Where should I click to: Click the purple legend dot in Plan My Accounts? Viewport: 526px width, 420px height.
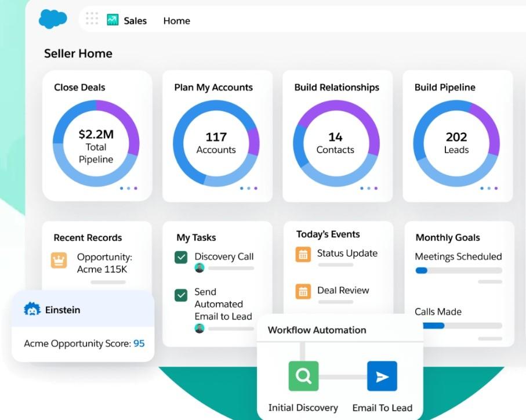256,188
